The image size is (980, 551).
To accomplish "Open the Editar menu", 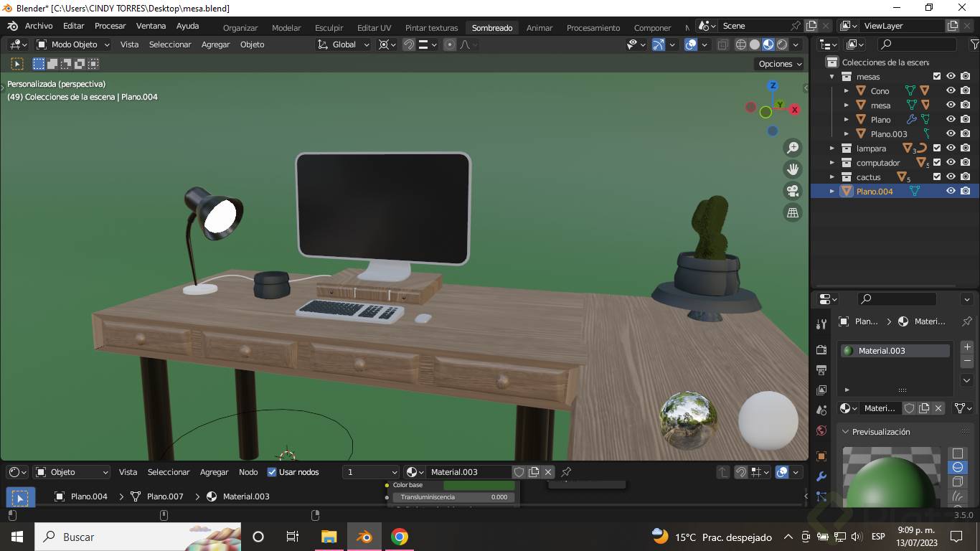I will pyautogui.click(x=73, y=26).
